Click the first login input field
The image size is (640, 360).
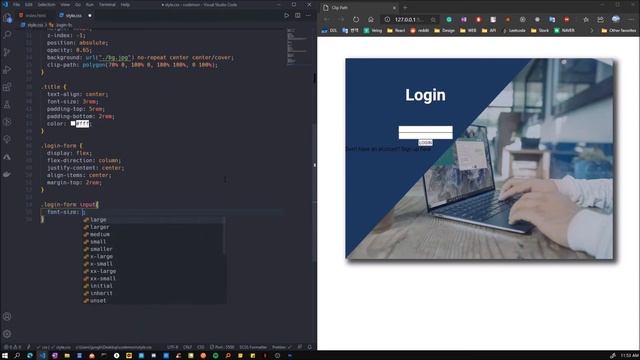pos(425,129)
